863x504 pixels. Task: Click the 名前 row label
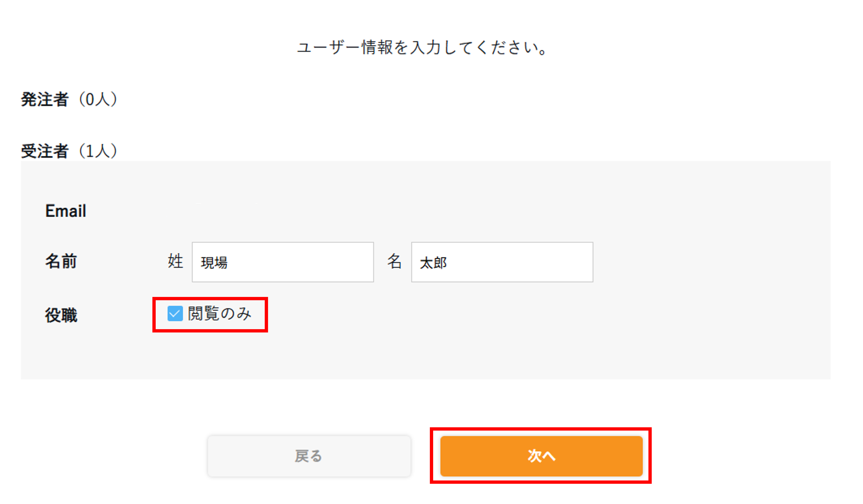tap(61, 262)
